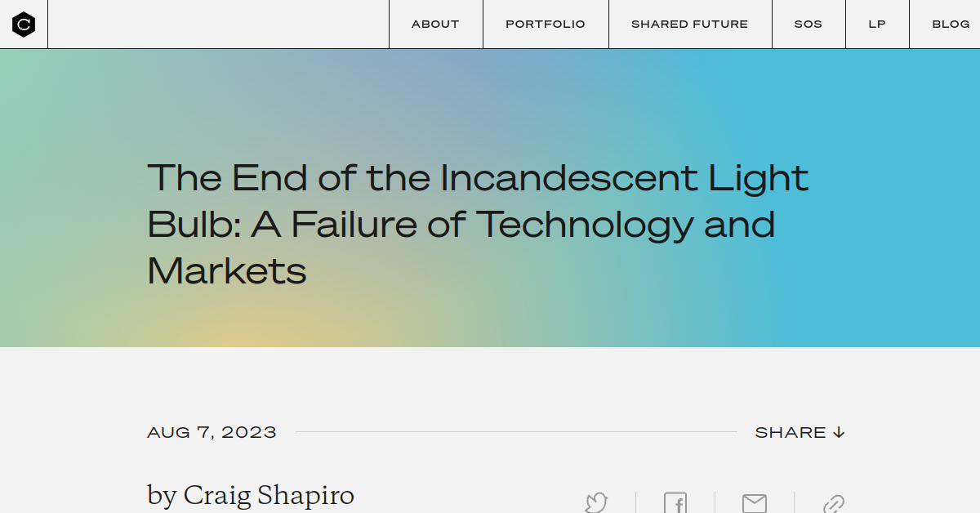The width and height of the screenshot is (980, 513).
Task: Copy article link with chain icon
Action: 833,503
